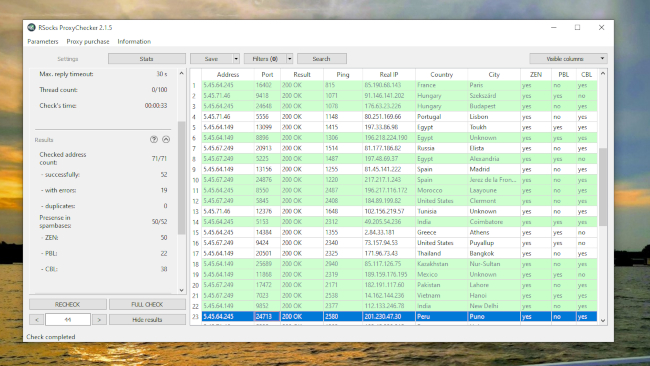
Task: Switch to the Settings tab
Action: tap(68, 59)
